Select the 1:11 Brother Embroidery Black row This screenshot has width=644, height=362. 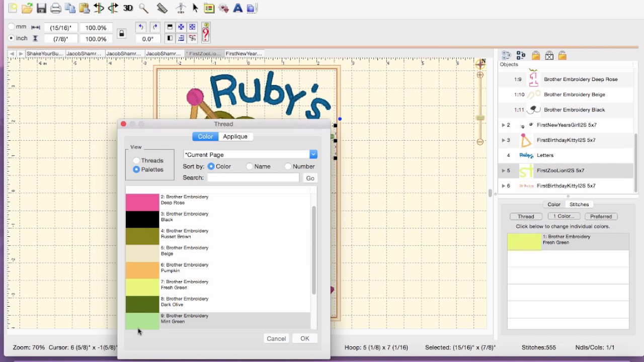coord(567,110)
